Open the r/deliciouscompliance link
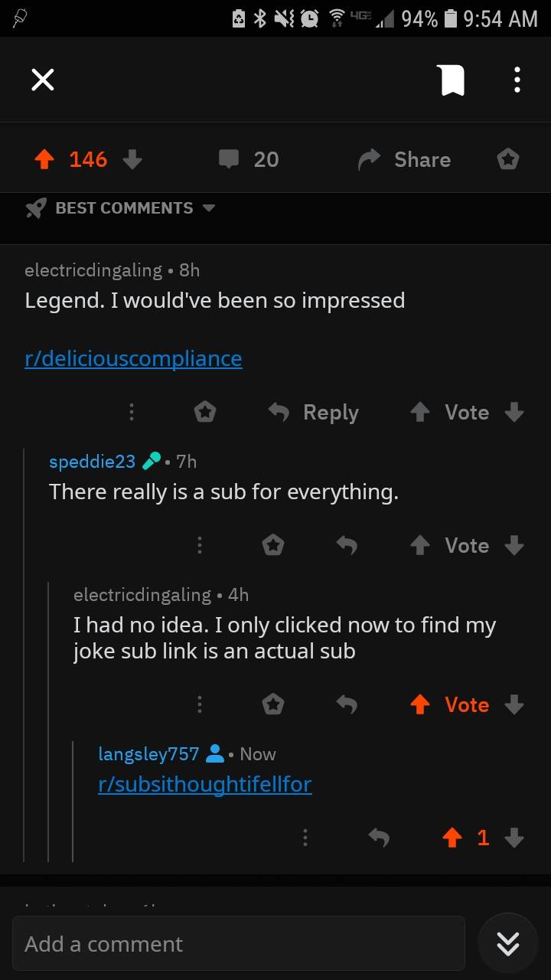The width and height of the screenshot is (551, 980). tap(133, 358)
